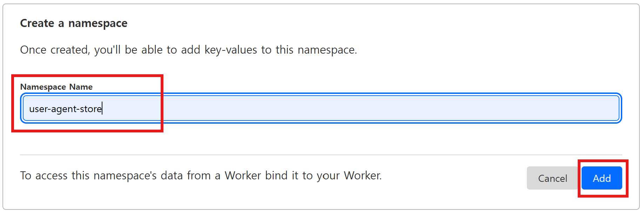Click the "Once created" description sentence
644x213 pixels.
[188, 50]
